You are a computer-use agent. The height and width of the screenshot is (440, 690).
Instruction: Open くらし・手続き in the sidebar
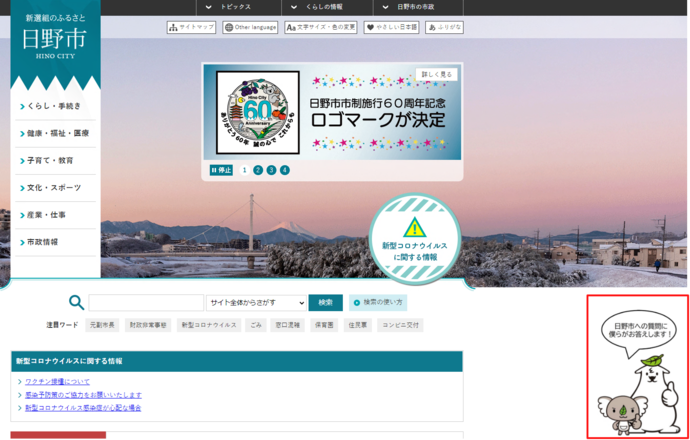55,106
